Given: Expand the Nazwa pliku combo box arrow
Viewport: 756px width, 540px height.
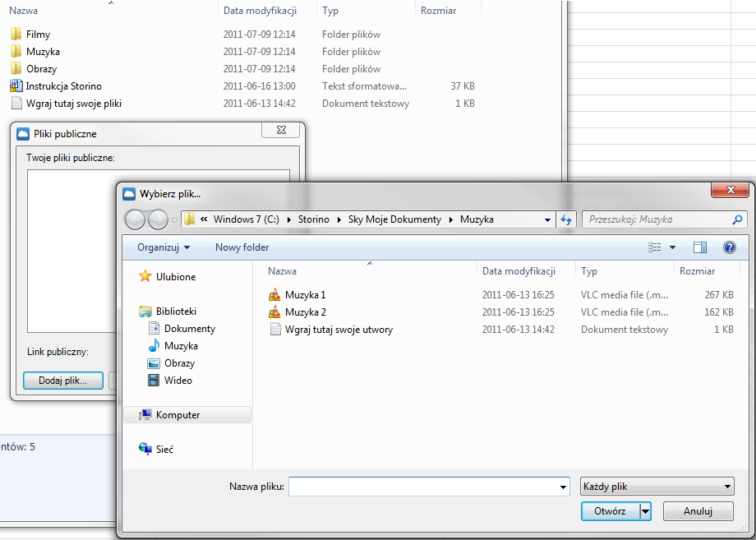Looking at the screenshot, I should 563,487.
